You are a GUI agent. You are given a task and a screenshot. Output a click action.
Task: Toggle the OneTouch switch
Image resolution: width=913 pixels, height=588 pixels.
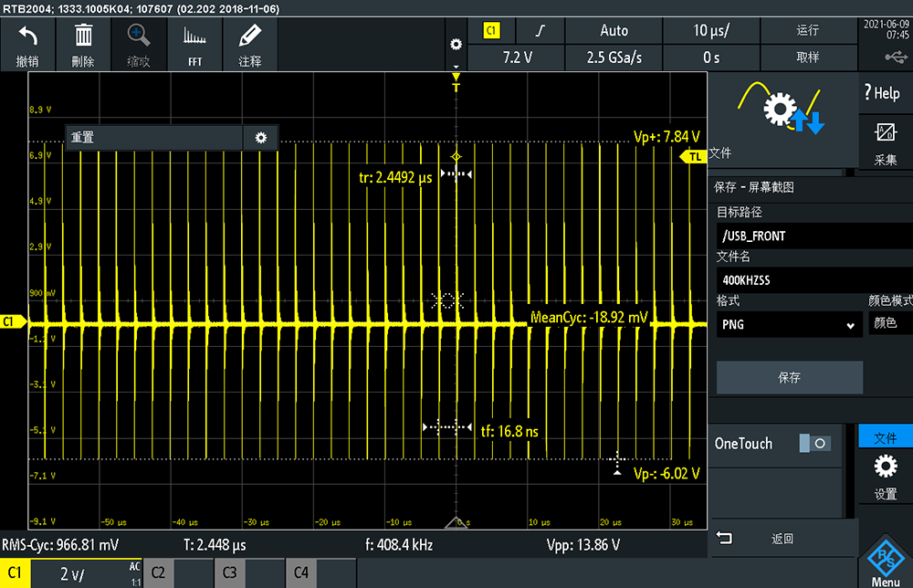pyautogui.click(x=813, y=444)
